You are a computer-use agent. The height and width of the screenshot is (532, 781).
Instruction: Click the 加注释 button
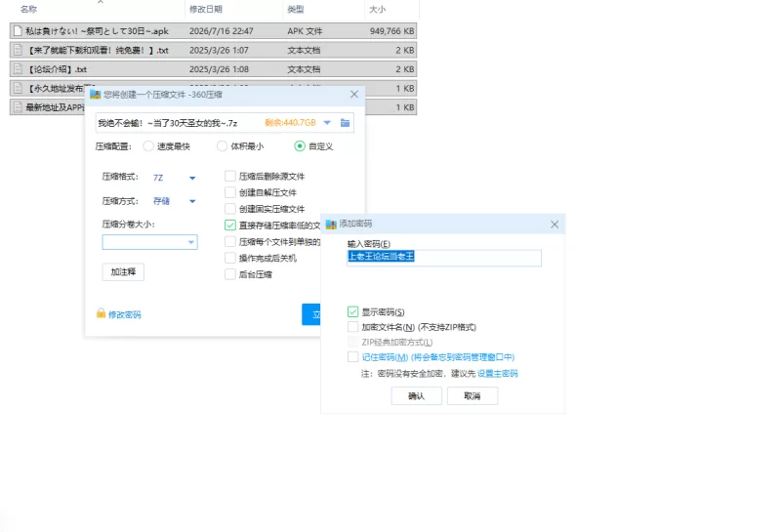click(x=123, y=272)
